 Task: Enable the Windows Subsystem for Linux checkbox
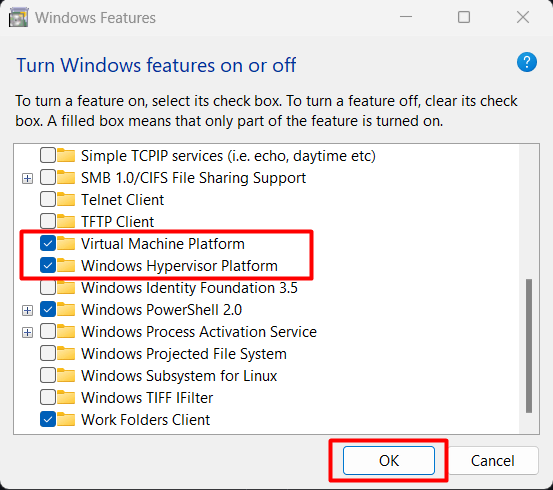[48, 375]
